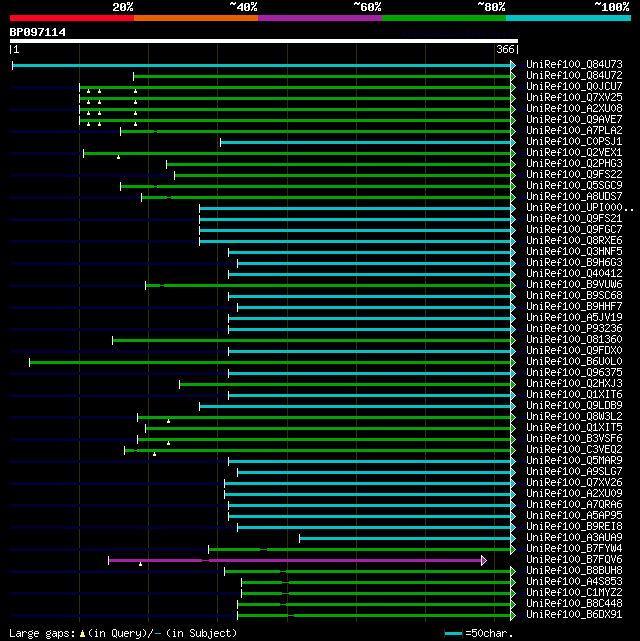Viewport: 640px width, 641px height.
Task: Click the UniRef100_B7FYW4 text
Action: coord(574,549)
